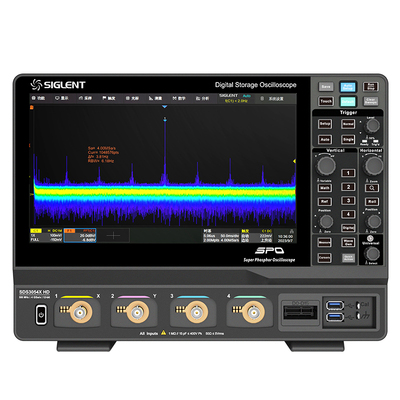This screenshot has height=400, width=400.
Task: Click the Vertical scale knob
Action: [x=326, y=166]
